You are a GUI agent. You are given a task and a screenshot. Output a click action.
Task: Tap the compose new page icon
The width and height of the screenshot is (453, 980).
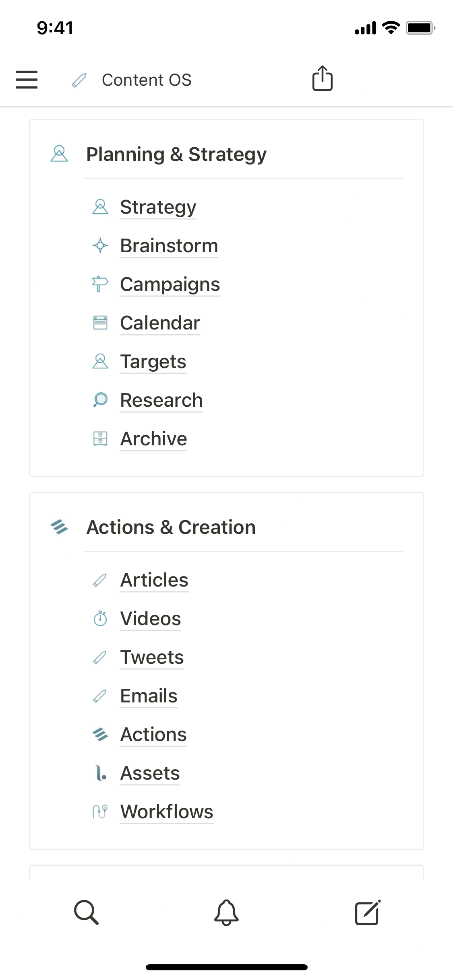coord(367,912)
